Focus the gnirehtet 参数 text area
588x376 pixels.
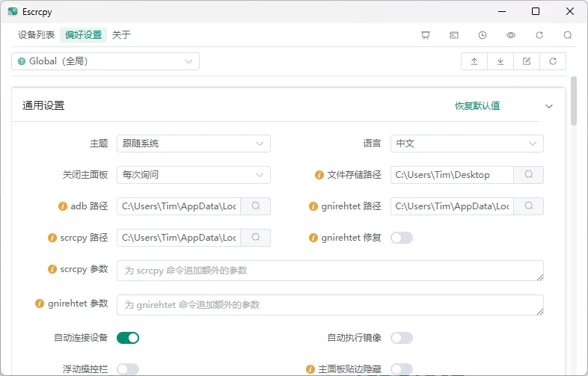coord(330,305)
